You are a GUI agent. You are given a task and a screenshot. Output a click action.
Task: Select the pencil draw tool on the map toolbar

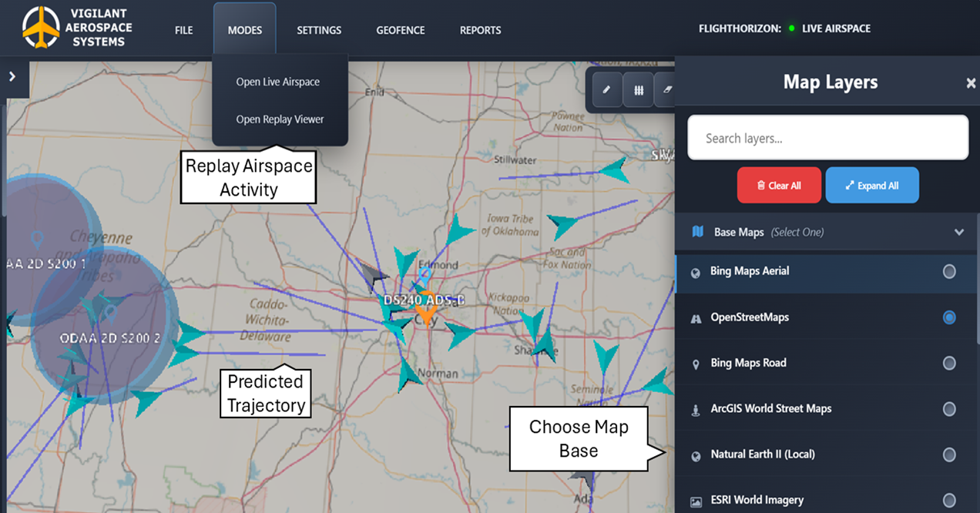pyautogui.click(x=606, y=89)
